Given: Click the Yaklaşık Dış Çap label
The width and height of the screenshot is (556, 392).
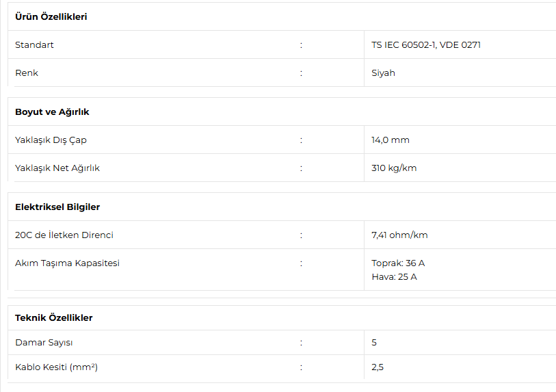Looking at the screenshot, I should coord(51,140).
